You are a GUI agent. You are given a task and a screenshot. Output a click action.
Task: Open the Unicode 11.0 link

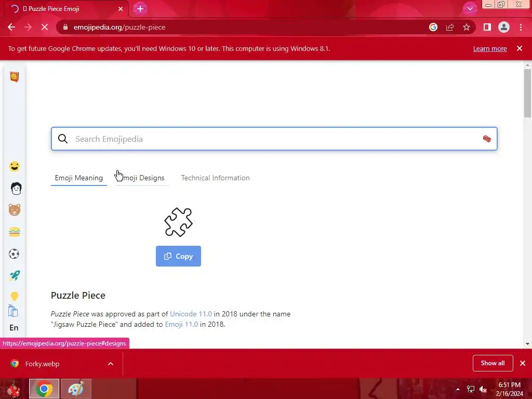191,314
